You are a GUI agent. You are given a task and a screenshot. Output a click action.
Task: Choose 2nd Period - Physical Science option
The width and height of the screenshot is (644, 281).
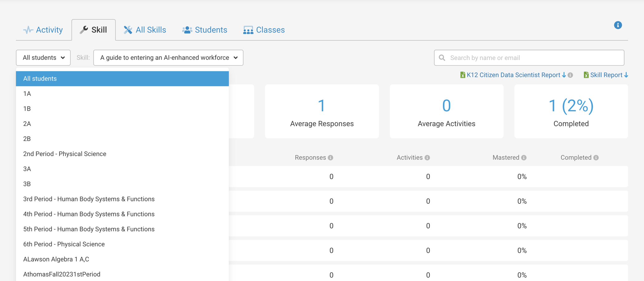(x=65, y=154)
